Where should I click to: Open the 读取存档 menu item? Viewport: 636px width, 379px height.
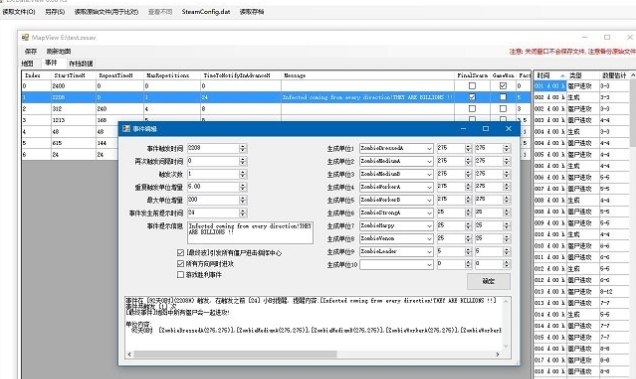[x=251, y=12]
